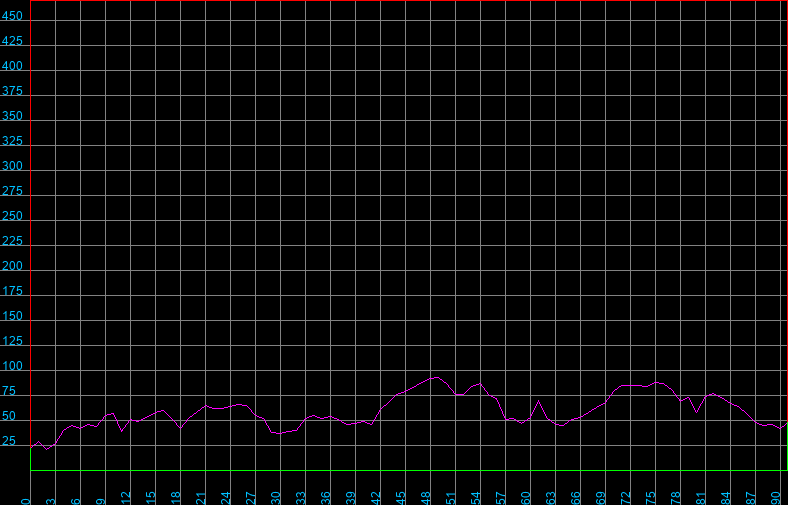Image resolution: width=788 pixels, height=505 pixels.
Task: Click the 225 value on the vertical axis
Action: [12, 241]
